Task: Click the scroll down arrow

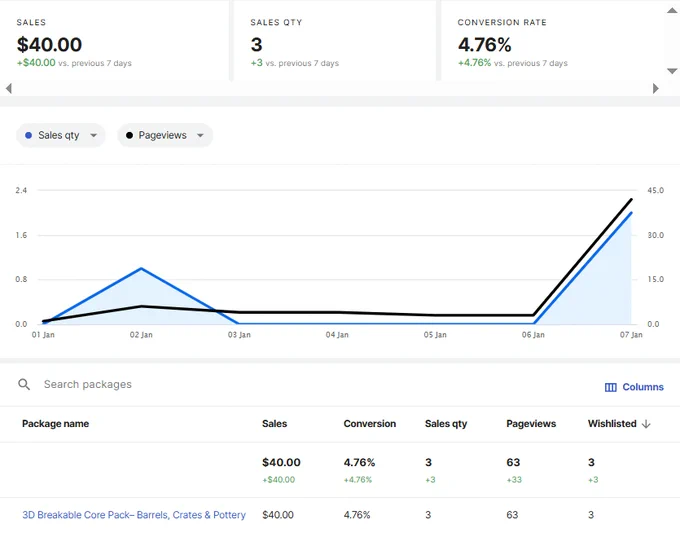Action: coord(672,71)
